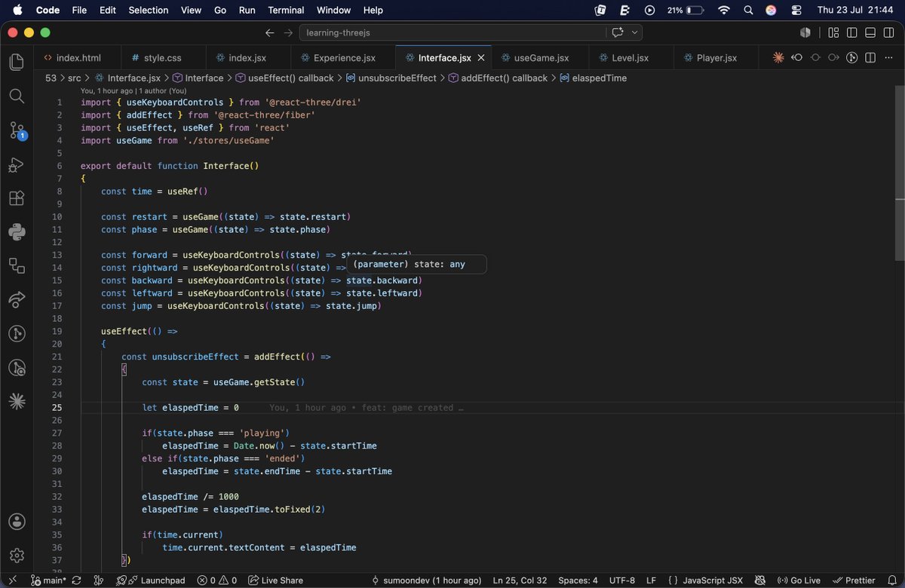Image resolution: width=905 pixels, height=588 pixels.
Task: Open the chat dropdown arrow in title bar
Action: point(635,32)
